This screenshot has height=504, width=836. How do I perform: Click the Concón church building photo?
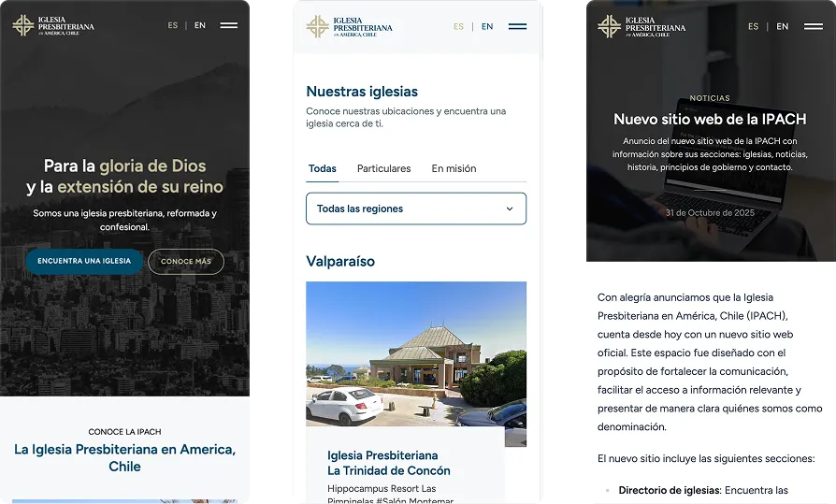tap(416, 353)
